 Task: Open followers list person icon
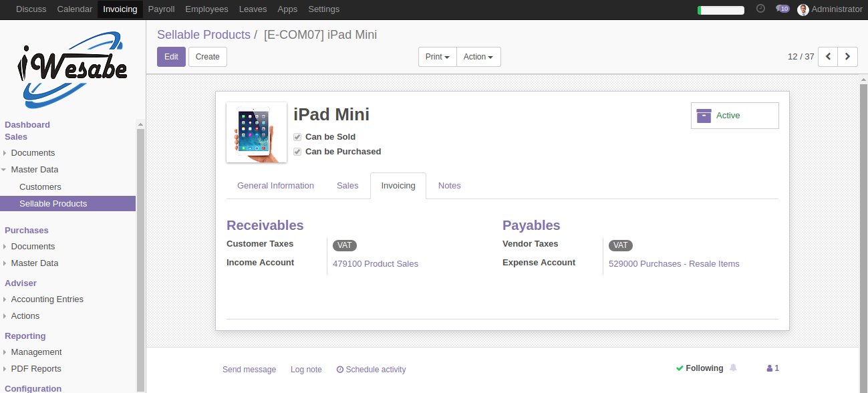(x=772, y=368)
